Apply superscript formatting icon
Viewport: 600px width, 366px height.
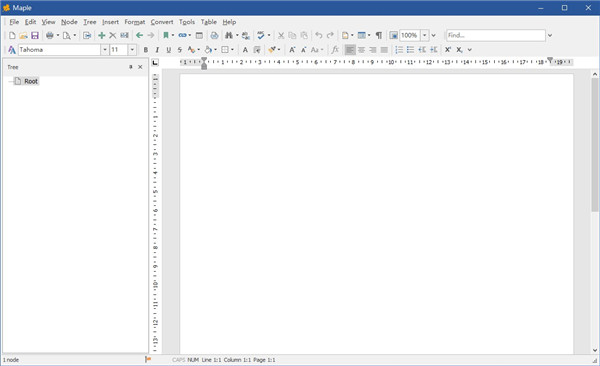click(448, 50)
